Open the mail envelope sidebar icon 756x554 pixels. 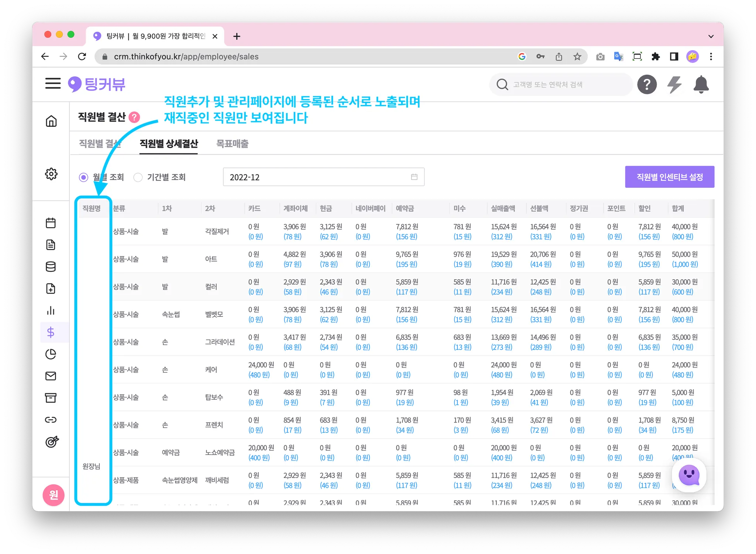click(51, 376)
